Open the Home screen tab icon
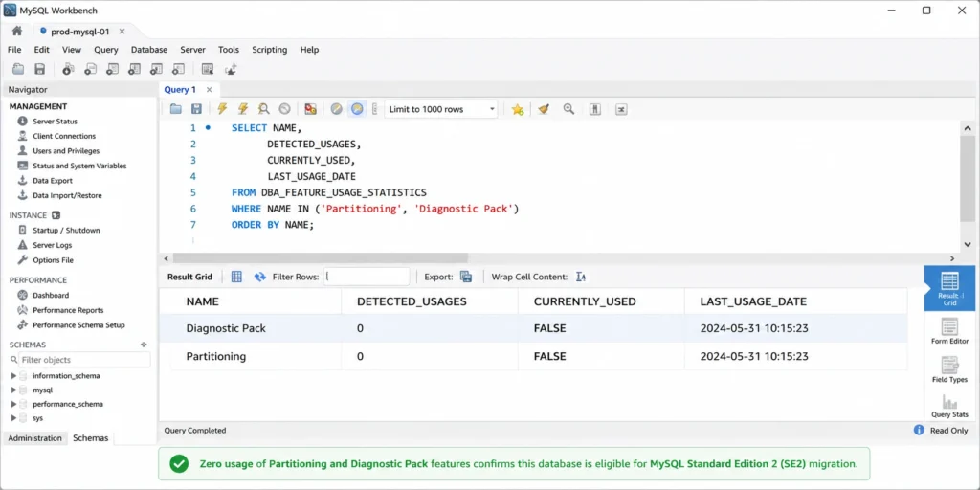 (17, 31)
